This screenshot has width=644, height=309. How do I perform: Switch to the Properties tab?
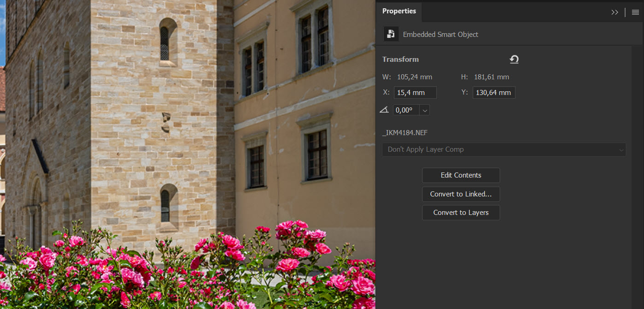(x=399, y=11)
